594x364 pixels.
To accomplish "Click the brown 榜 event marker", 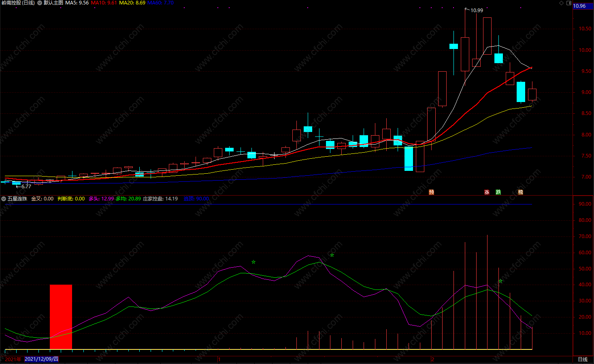I will [x=521, y=192].
